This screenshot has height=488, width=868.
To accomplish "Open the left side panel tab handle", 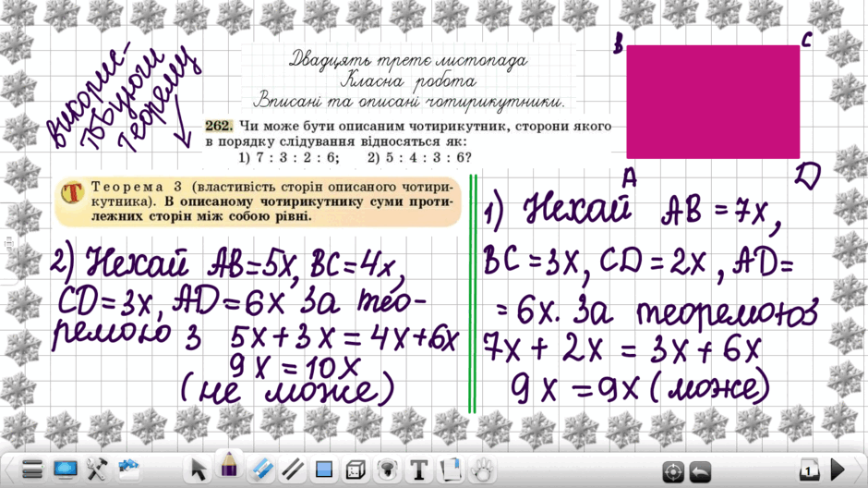I will (x=7, y=244).
